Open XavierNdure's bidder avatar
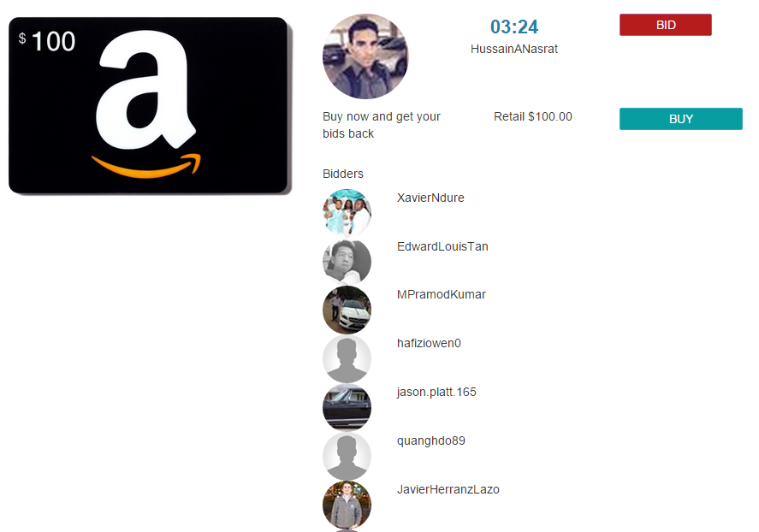This screenshot has height=532, width=759. [x=347, y=213]
